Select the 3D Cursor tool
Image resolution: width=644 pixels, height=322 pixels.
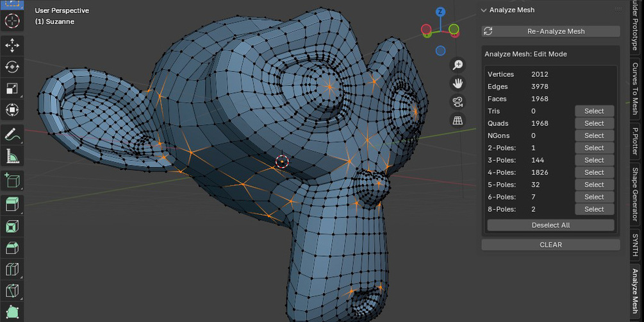[x=12, y=20]
